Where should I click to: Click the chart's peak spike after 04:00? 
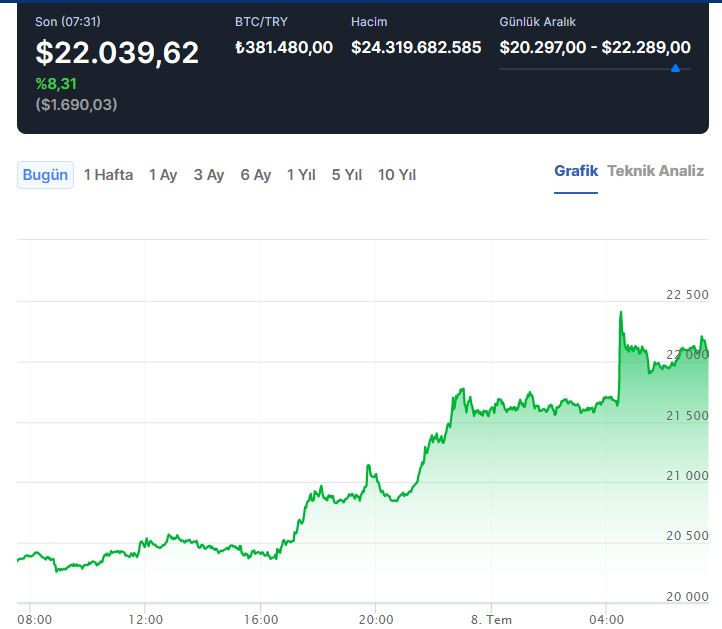tap(621, 313)
